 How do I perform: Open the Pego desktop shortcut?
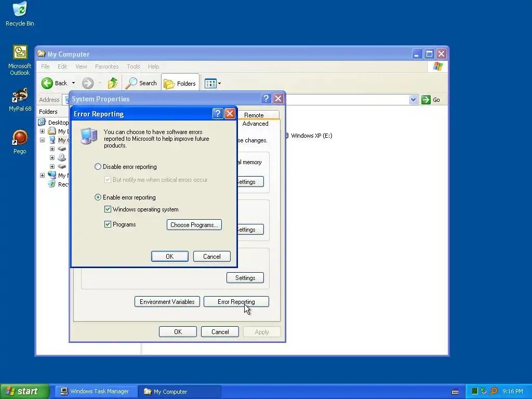(x=20, y=142)
